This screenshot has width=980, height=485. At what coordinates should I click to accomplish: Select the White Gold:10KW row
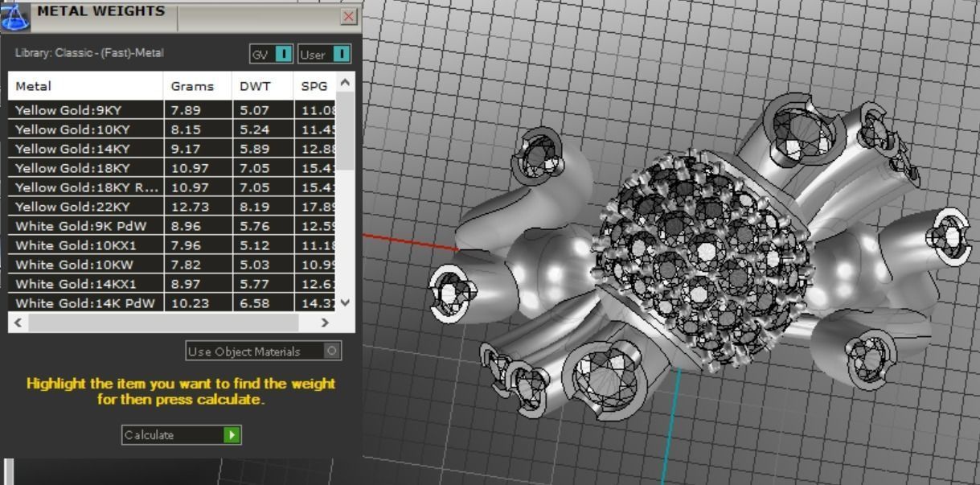pos(172,265)
